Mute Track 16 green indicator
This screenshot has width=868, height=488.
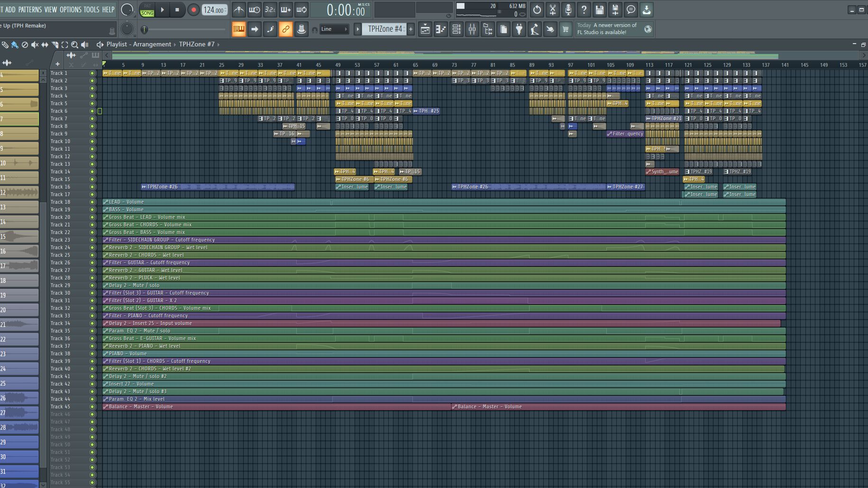(x=92, y=187)
